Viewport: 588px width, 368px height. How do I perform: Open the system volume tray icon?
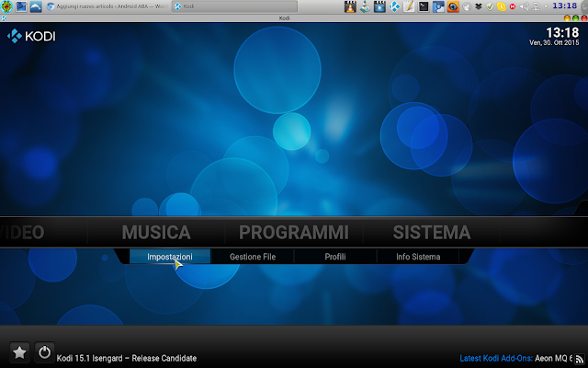(x=525, y=6)
